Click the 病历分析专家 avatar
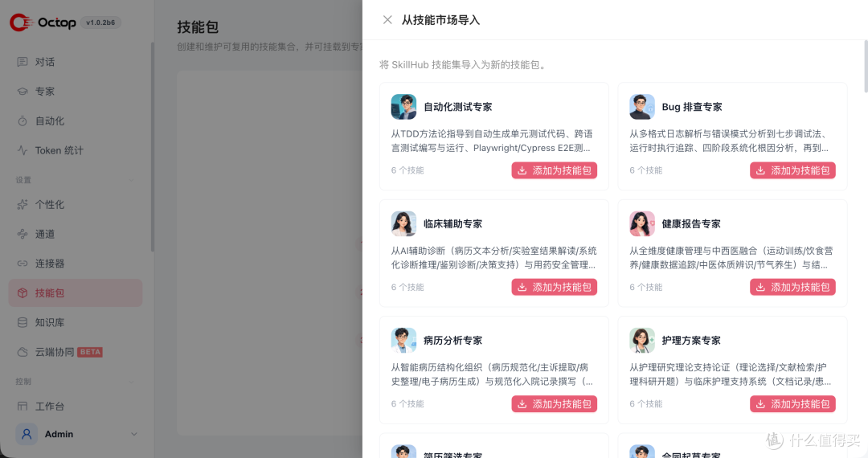This screenshot has height=458, width=868. tap(403, 340)
